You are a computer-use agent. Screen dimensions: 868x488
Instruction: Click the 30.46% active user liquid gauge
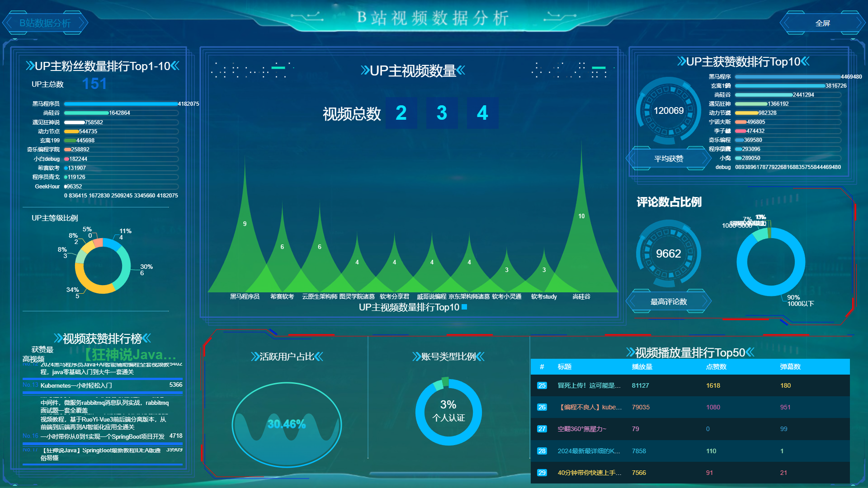[287, 424]
